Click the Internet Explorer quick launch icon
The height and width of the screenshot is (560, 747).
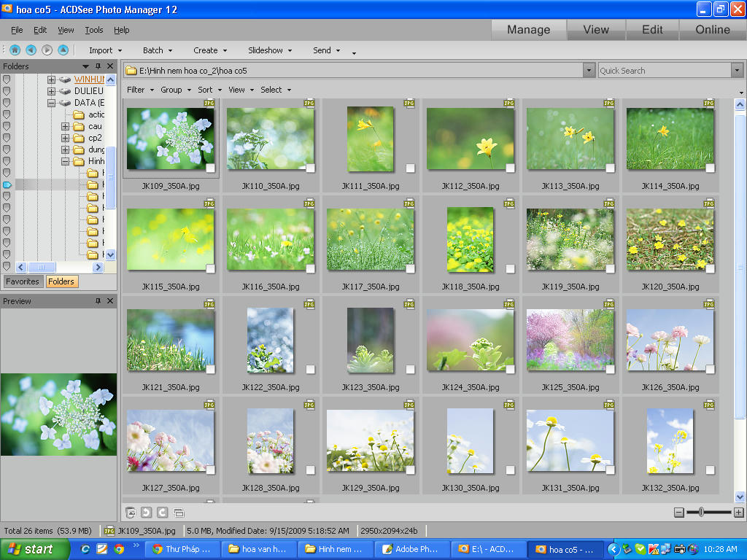pos(85,549)
